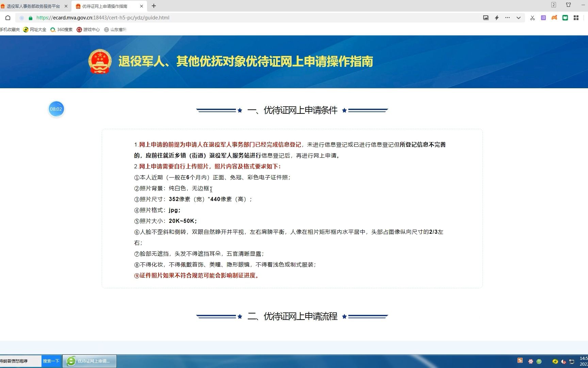Open a new tab with plus button
This screenshot has height=368, width=588.
154,6
